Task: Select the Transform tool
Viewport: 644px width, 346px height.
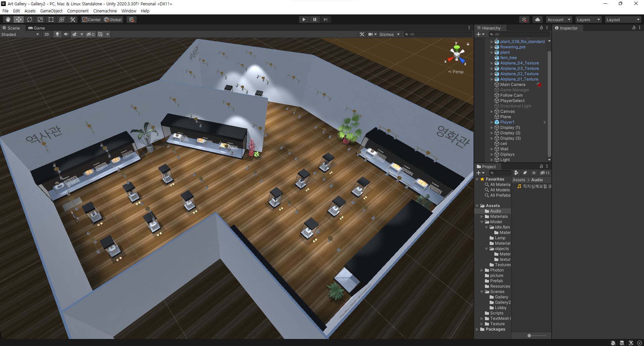Action: 62,19
